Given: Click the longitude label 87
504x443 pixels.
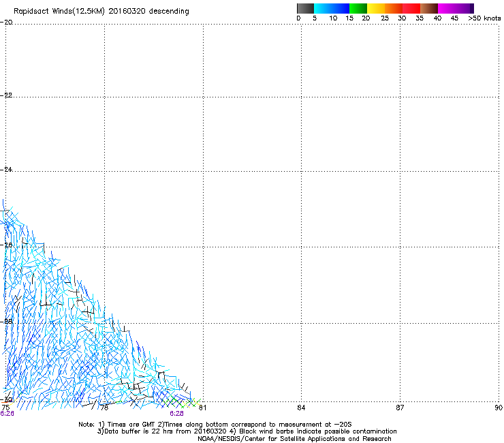Looking at the screenshot, I should coord(400,408).
